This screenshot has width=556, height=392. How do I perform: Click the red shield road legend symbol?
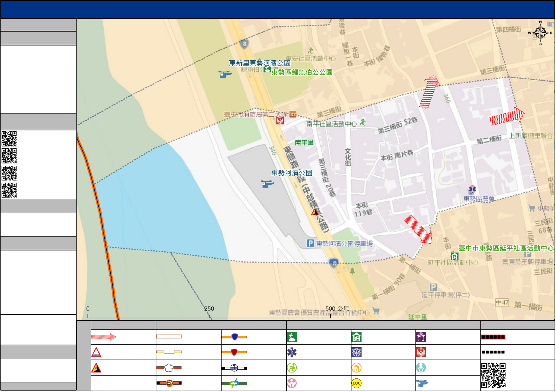point(234,352)
